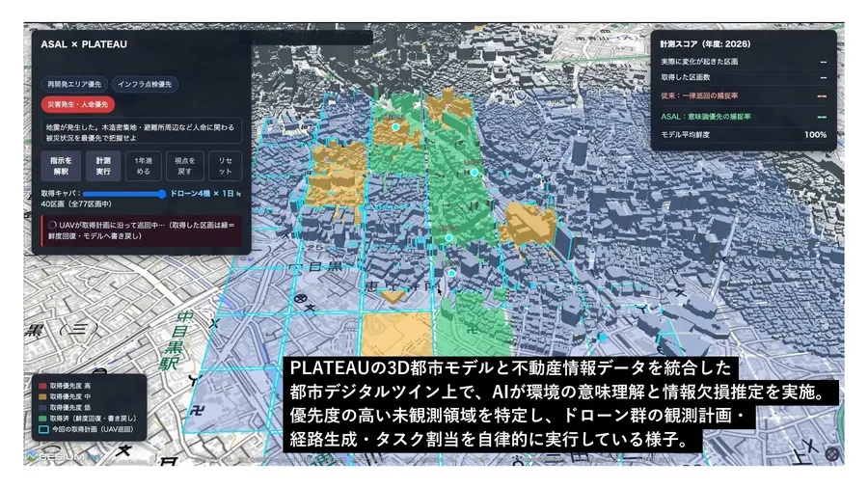Select the インフラ点検優先 preset chip
The height and width of the screenshot is (488, 868).
(x=145, y=84)
